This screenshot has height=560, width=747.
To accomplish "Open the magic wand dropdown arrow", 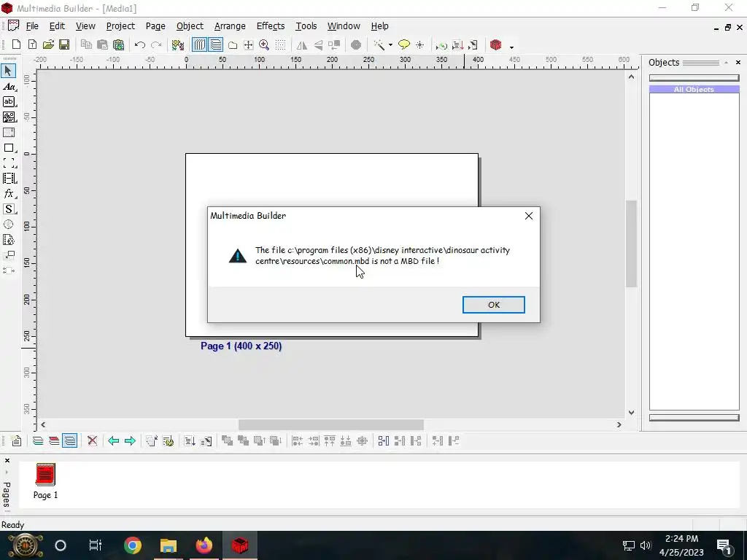I will click(391, 45).
